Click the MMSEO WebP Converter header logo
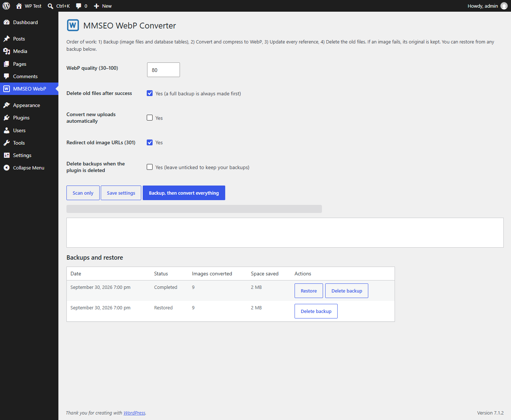 [73, 25]
